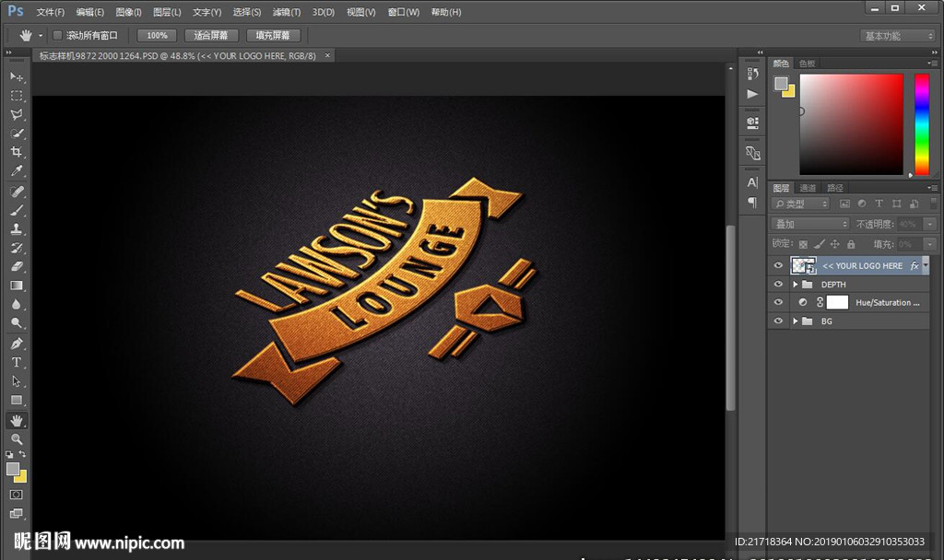This screenshot has height=560, width=944.
Task: Open the layer blend mode dropdown
Action: [810, 224]
